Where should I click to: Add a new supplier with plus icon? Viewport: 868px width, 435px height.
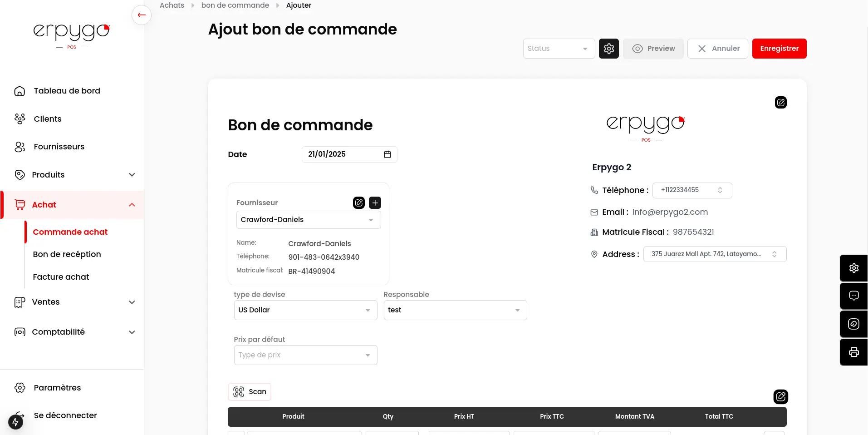click(x=375, y=203)
